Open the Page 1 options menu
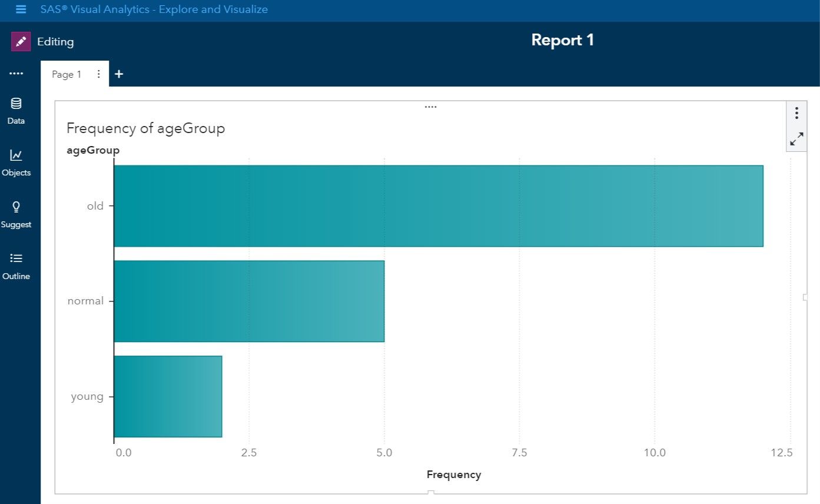820x504 pixels. pos(98,74)
